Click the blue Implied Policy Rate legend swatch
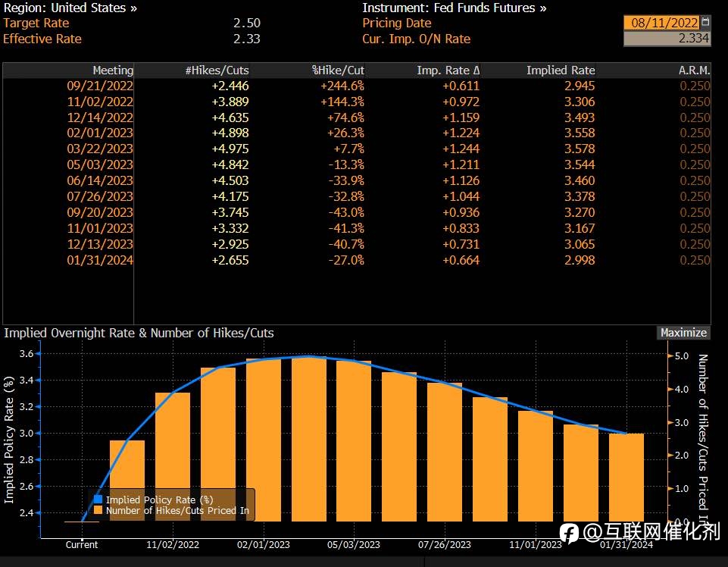Viewport: 728px width, 567px height. pos(98,499)
